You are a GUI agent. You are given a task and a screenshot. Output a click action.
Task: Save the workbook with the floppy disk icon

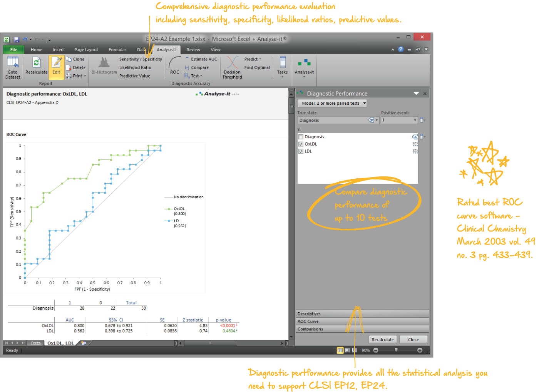click(17, 39)
